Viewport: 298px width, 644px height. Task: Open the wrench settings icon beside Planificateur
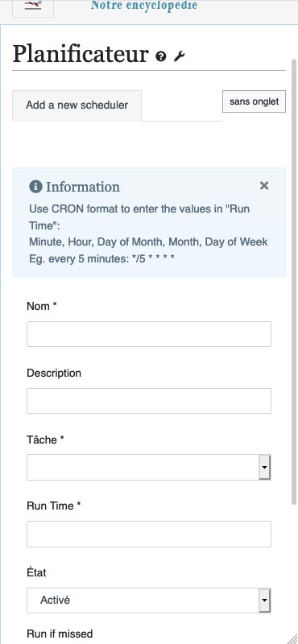coord(180,56)
